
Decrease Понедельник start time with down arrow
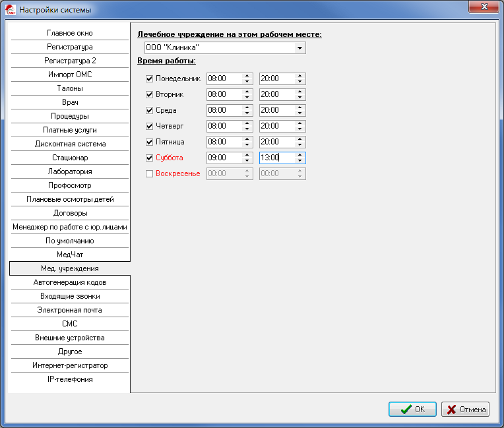pos(247,81)
